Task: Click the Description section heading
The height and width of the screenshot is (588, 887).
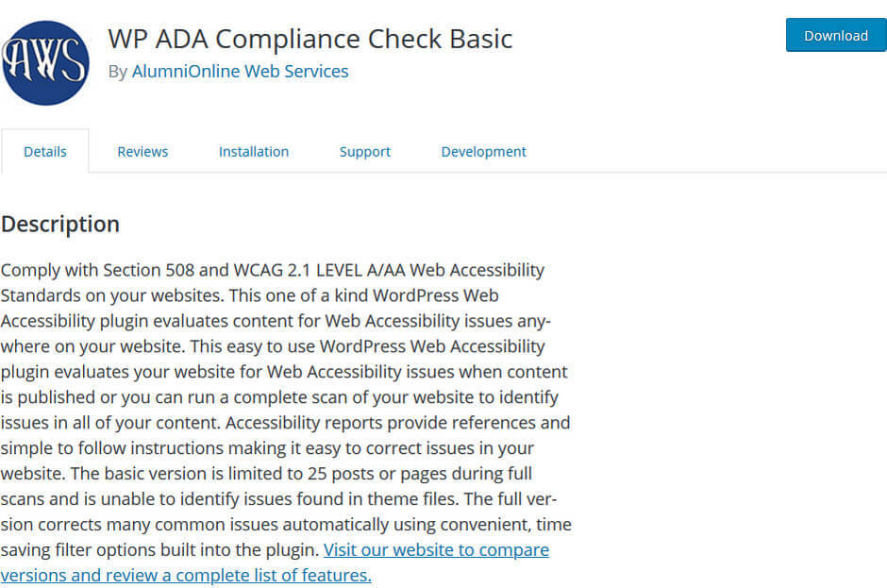Action: (x=60, y=224)
